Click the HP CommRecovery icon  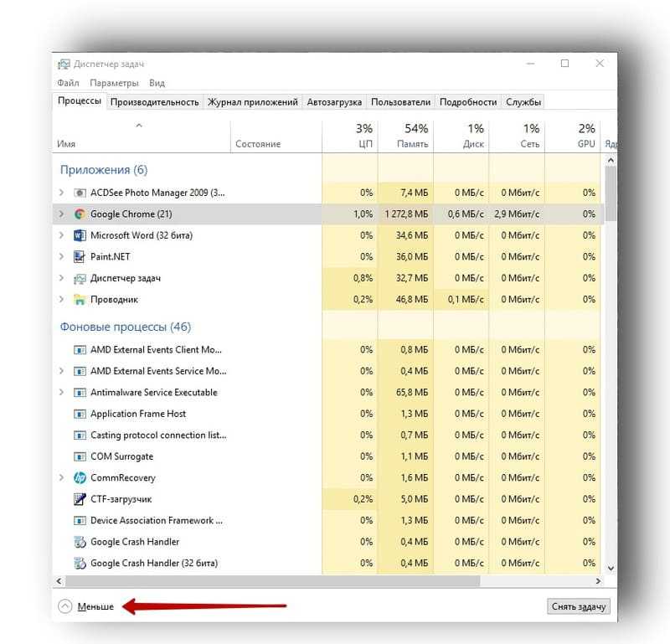click(80, 477)
